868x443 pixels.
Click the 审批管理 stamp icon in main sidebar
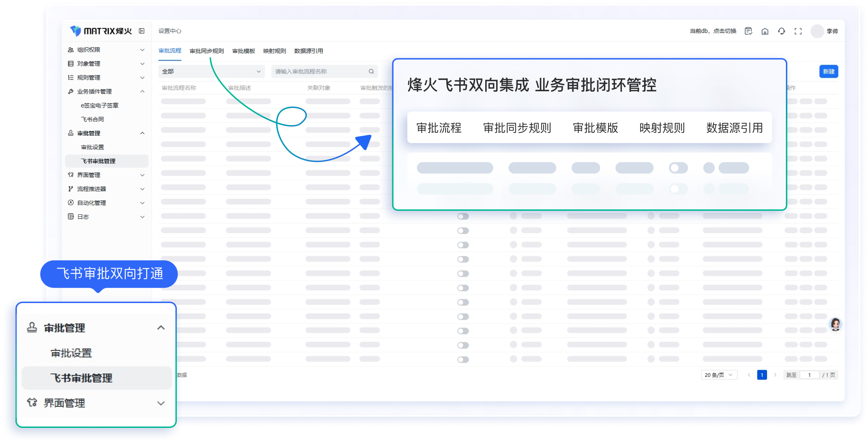[x=71, y=133]
